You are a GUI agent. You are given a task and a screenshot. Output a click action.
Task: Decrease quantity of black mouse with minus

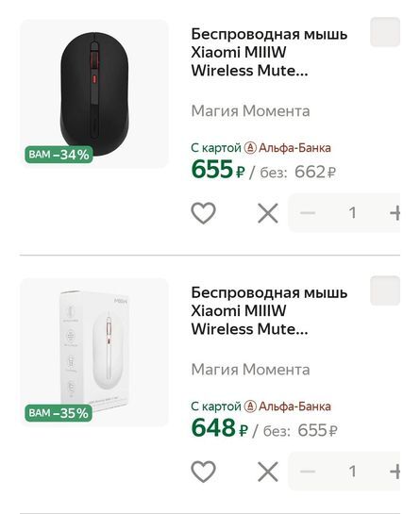(308, 213)
